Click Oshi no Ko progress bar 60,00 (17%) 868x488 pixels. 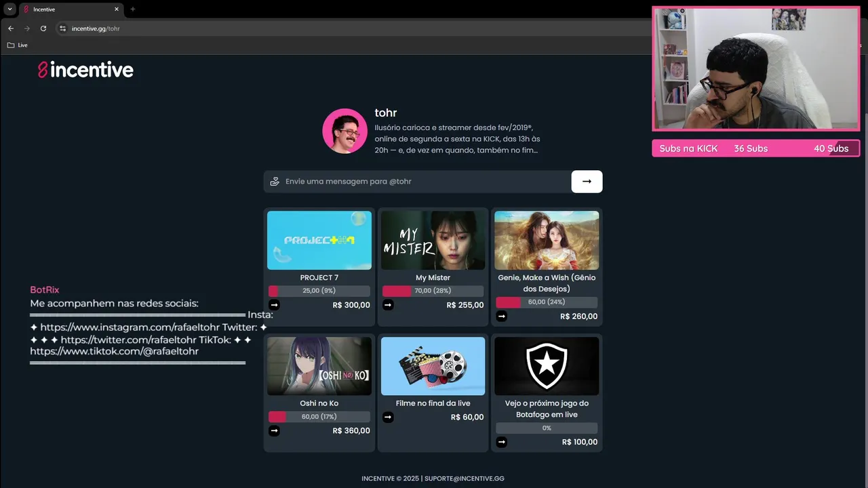(319, 417)
